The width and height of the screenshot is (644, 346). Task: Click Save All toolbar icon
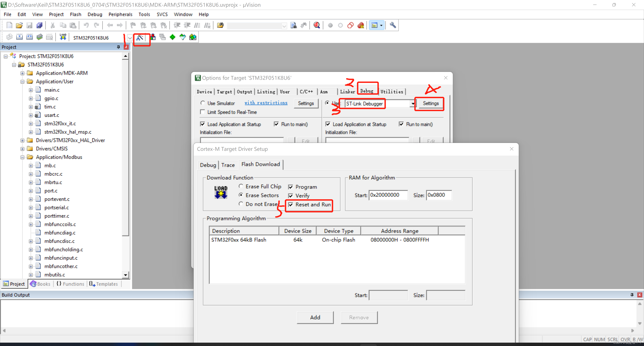(x=40, y=25)
